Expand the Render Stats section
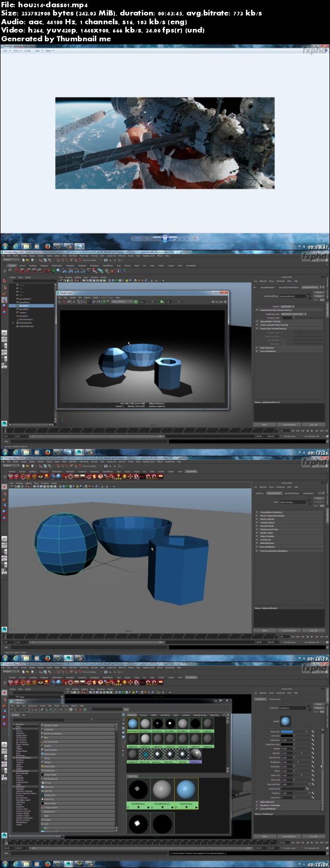330x868 pixels. pyautogui.click(x=289, y=533)
